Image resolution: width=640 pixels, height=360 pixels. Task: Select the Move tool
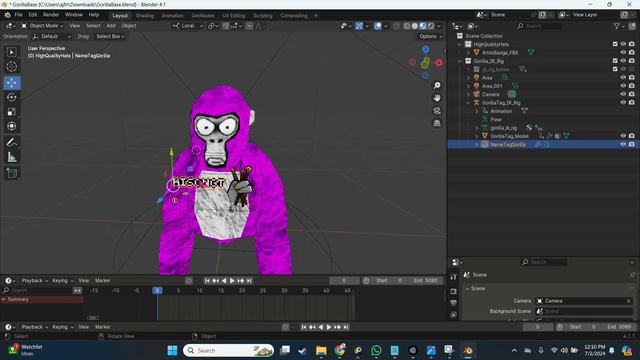12,83
